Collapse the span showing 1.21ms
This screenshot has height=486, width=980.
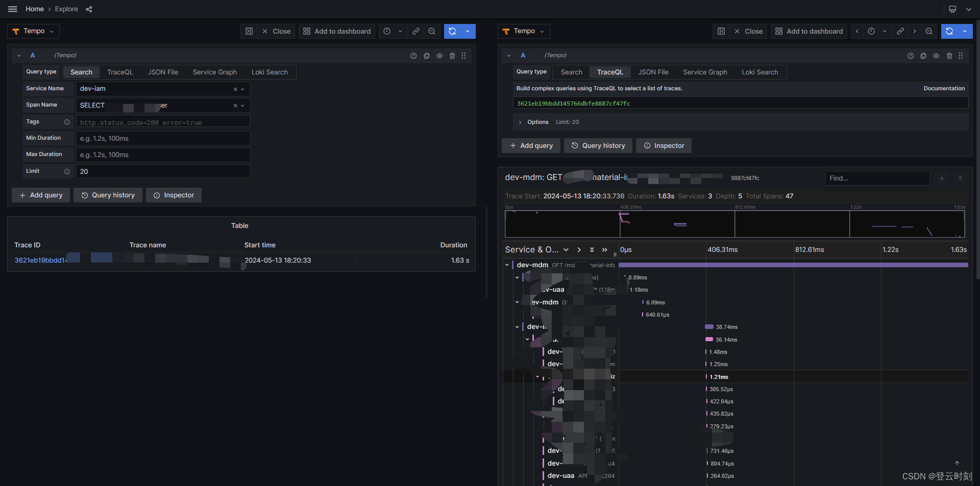(537, 377)
